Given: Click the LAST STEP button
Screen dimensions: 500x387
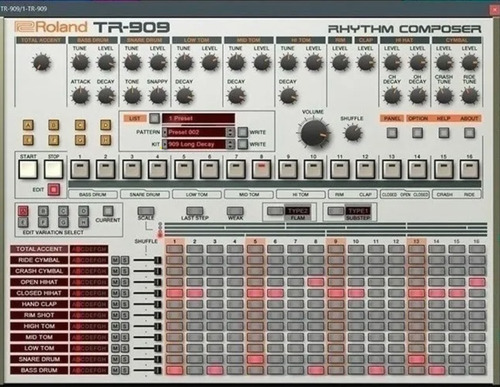Looking at the screenshot, I should tap(195, 211).
